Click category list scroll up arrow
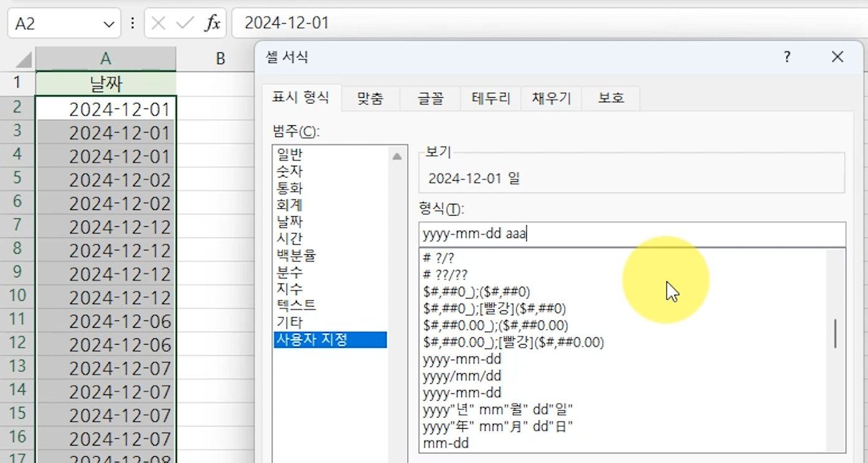This screenshot has width=868, height=463. click(x=397, y=156)
